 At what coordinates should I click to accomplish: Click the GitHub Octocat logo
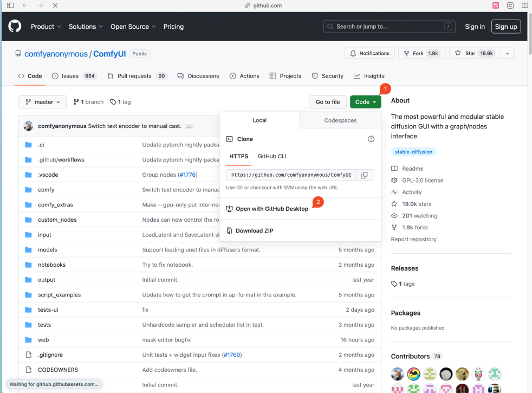[15, 26]
